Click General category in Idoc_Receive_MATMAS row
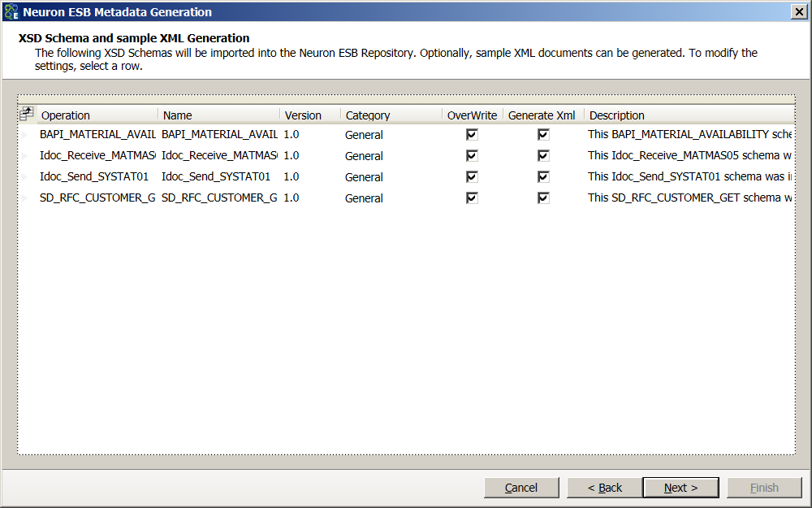812x508 pixels. pos(364,156)
